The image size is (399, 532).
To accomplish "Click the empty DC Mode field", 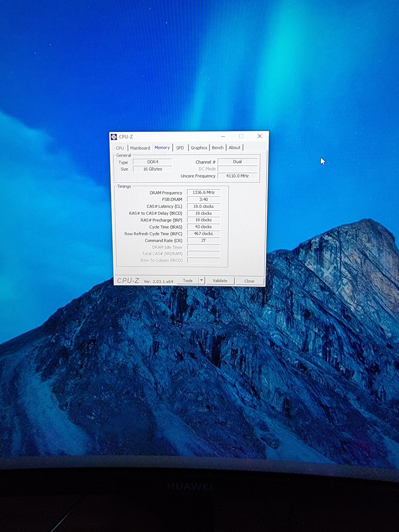I will coord(237,169).
